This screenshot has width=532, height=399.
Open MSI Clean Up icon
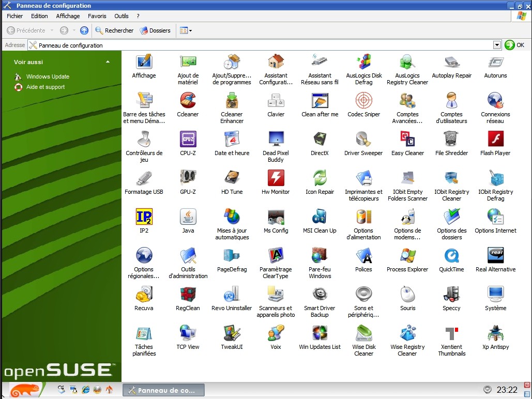tap(320, 217)
